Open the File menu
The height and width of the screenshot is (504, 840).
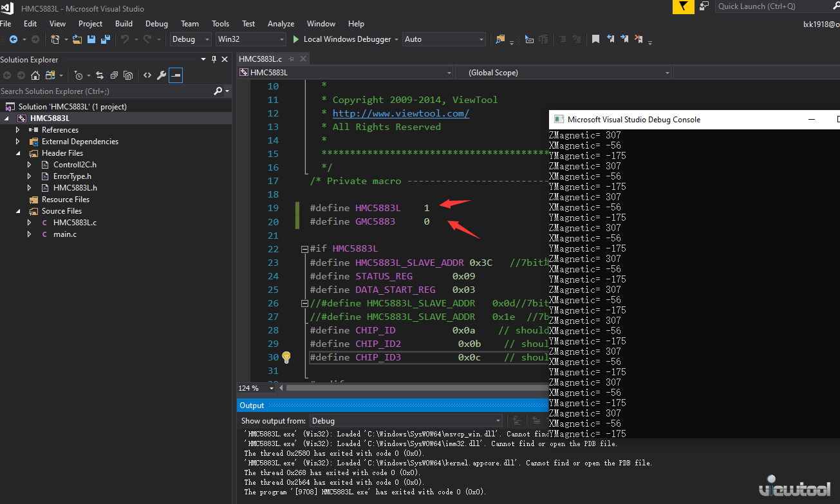[6, 24]
